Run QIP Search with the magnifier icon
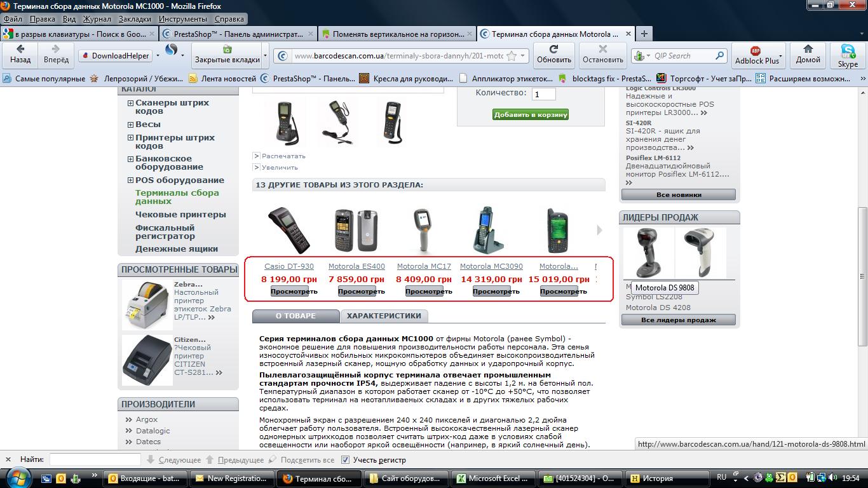The height and width of the screenshot is (488, 868). 720,56
